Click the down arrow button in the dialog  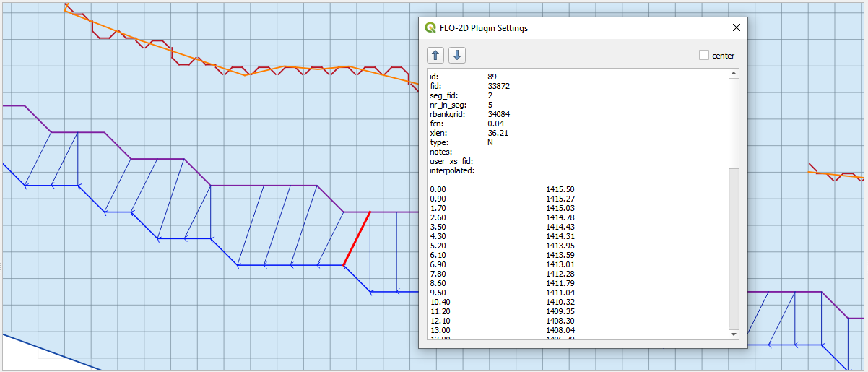458,55
